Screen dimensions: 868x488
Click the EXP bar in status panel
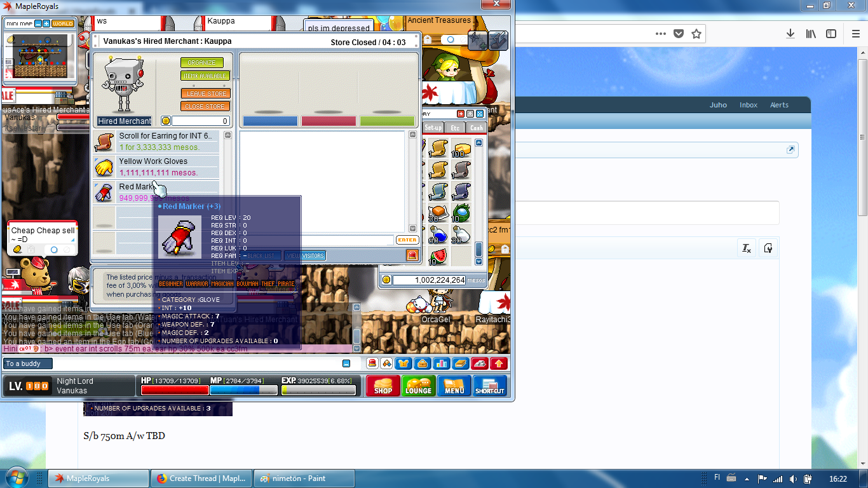coord(318,390)
